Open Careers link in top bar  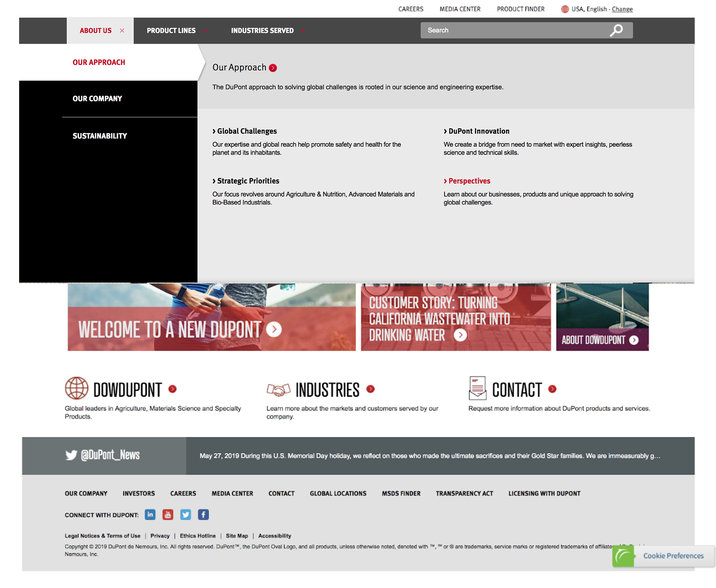[x=411, y=9]
